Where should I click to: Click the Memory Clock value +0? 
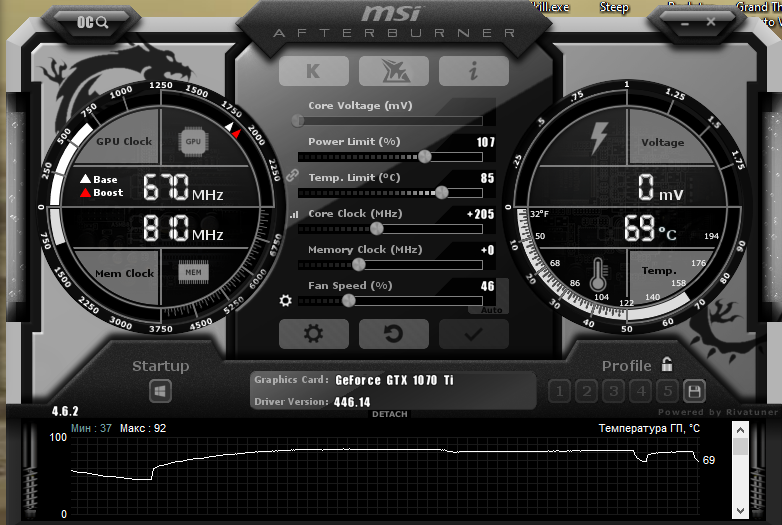coord(487,250)
